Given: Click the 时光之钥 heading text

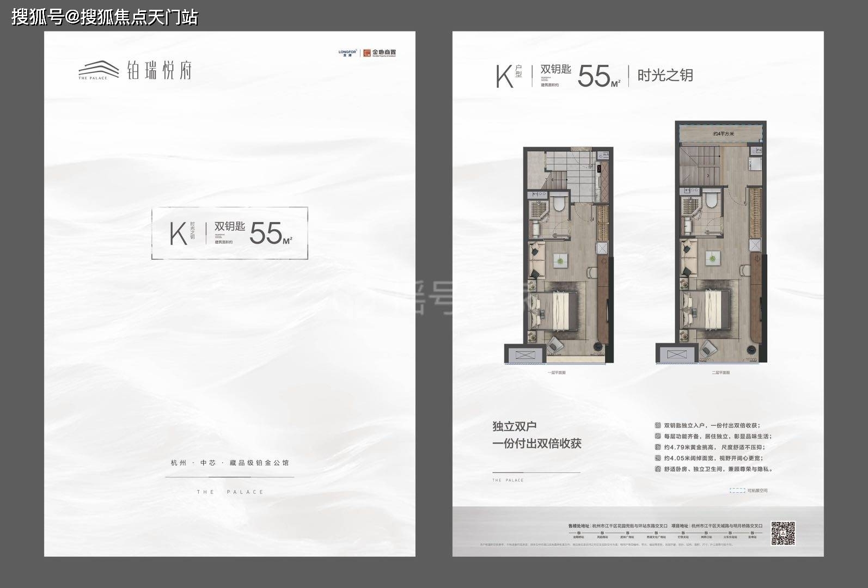Looking at the screenshot, I should pos(665,75).
